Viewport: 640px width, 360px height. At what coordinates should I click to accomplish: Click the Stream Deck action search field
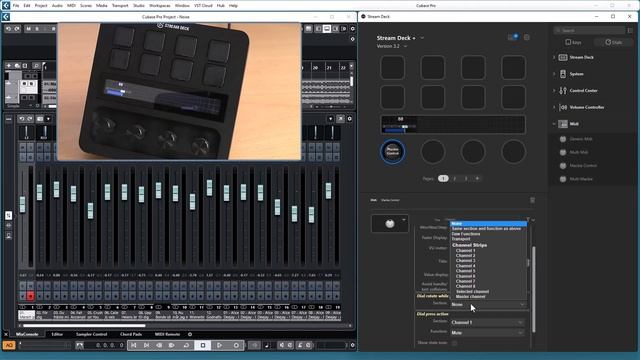pyautogui.click(x=589, y=30)
